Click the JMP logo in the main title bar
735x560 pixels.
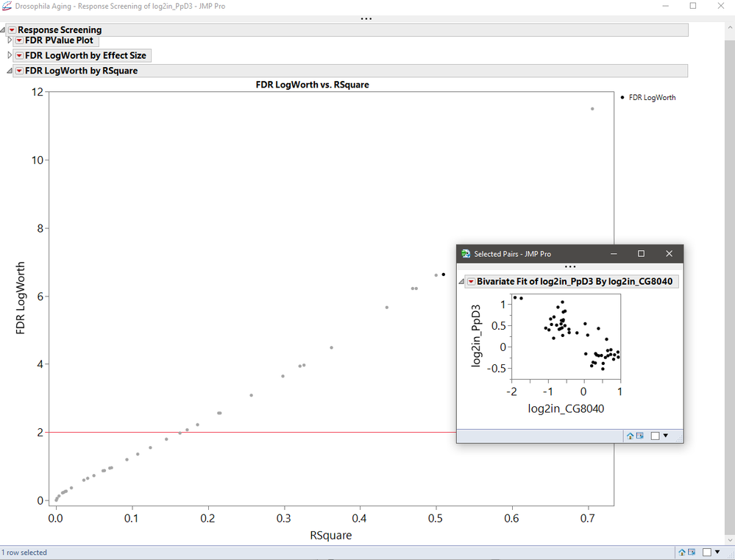pyautogui.click(x=6, y=6)
